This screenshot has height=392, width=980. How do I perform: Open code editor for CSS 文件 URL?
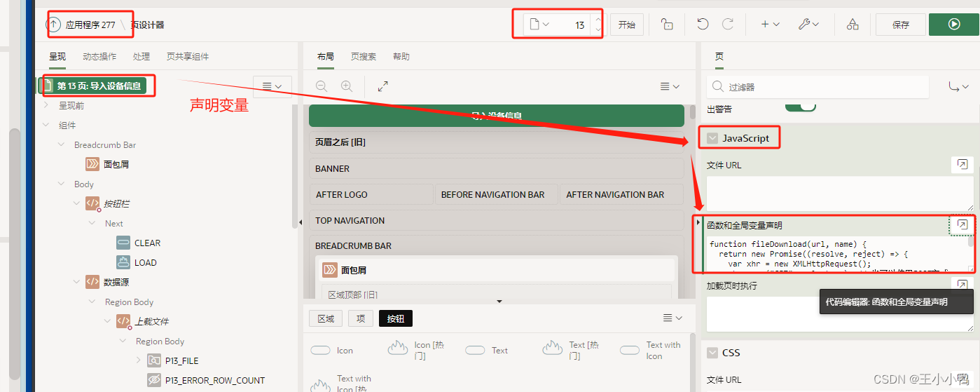[962, 379]
